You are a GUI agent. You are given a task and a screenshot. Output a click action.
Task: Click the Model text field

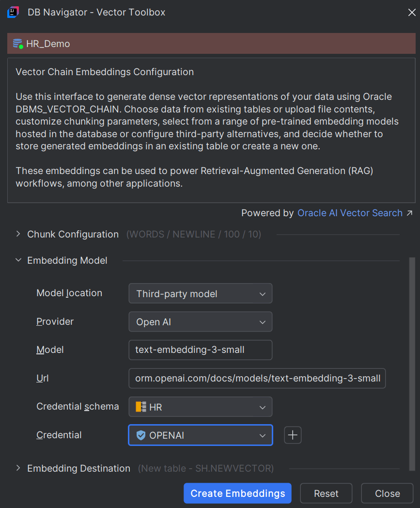[x=201, y=350]
